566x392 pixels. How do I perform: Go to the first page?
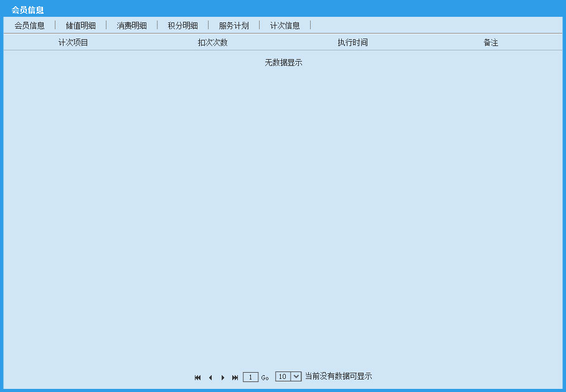[197, 378]
